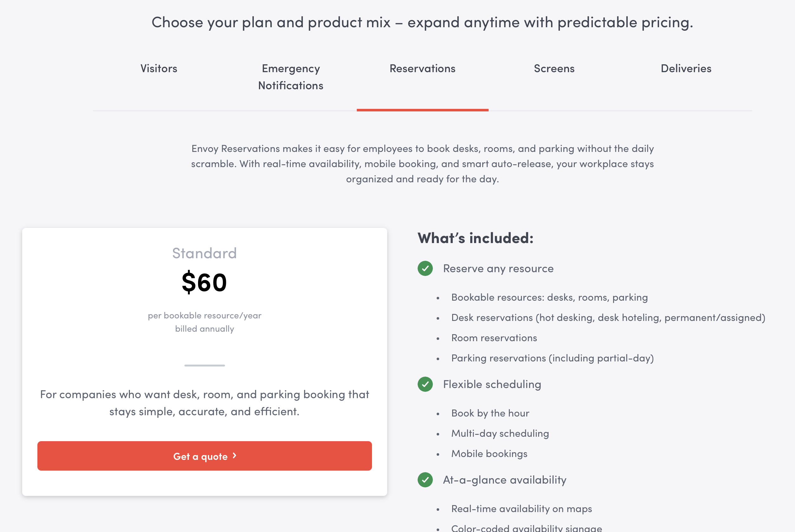
Task: Click the billed annually text
Action: pos(204,328)
